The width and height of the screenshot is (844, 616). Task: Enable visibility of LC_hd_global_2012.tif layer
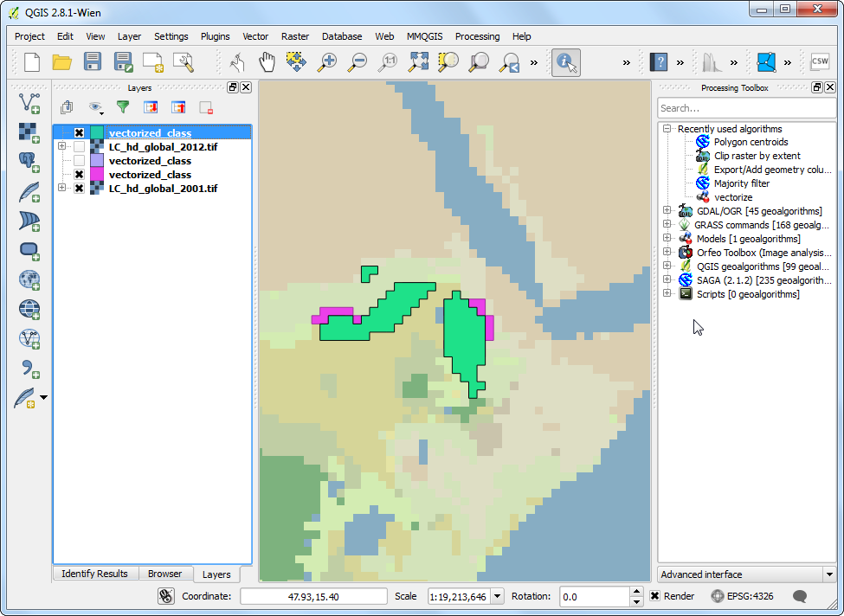(79, 147)
